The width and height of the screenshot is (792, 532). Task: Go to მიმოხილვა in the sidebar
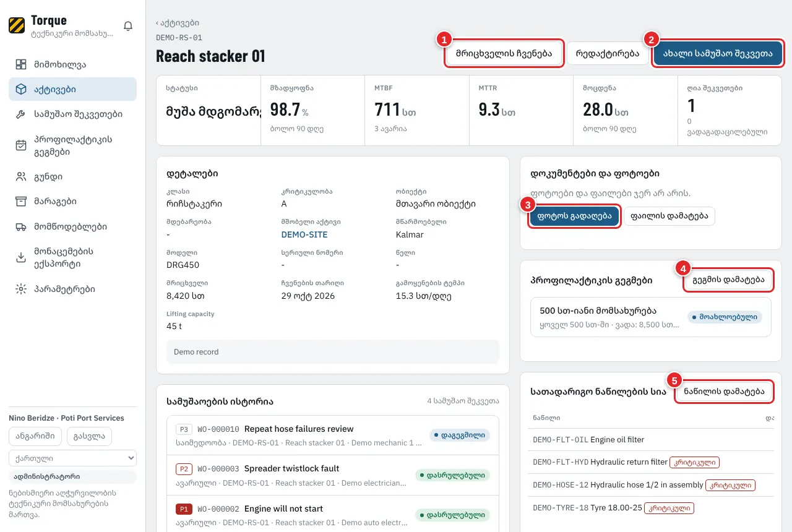point(72,64)
